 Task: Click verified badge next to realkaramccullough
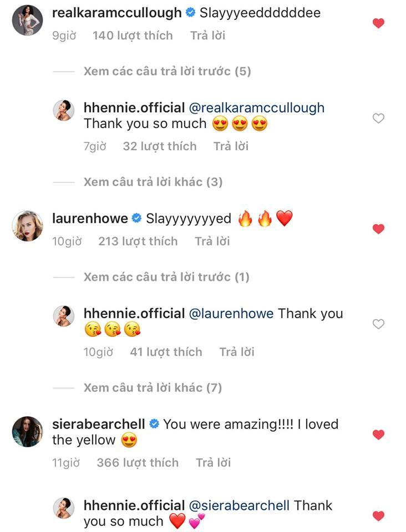coord(190,12)
